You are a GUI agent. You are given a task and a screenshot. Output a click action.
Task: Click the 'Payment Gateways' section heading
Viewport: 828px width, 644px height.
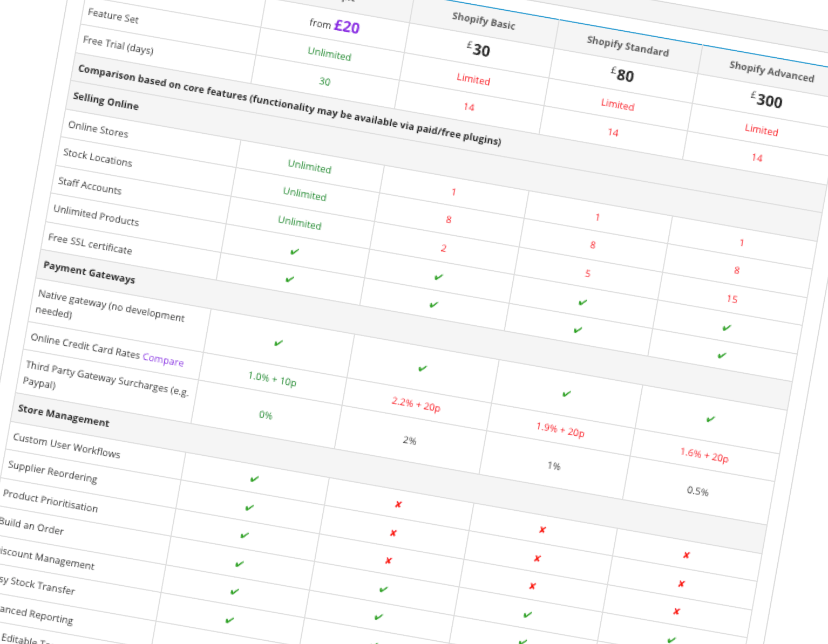(89, 272)
